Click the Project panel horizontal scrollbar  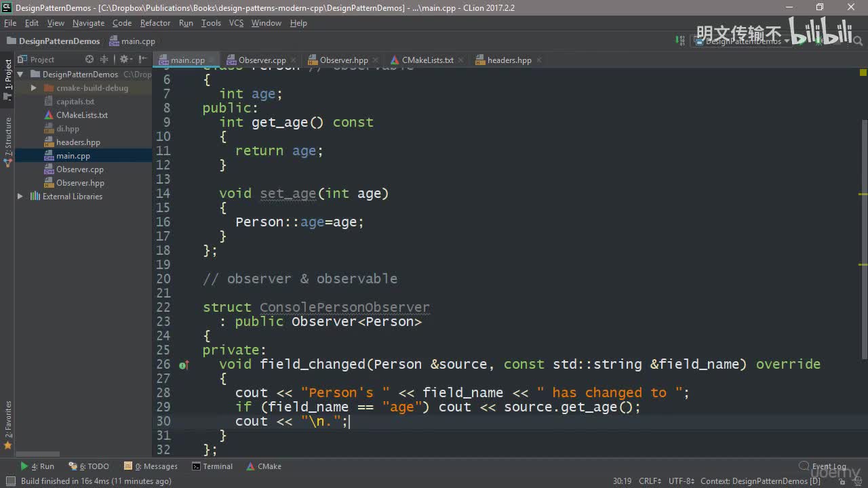click(38, 455)
